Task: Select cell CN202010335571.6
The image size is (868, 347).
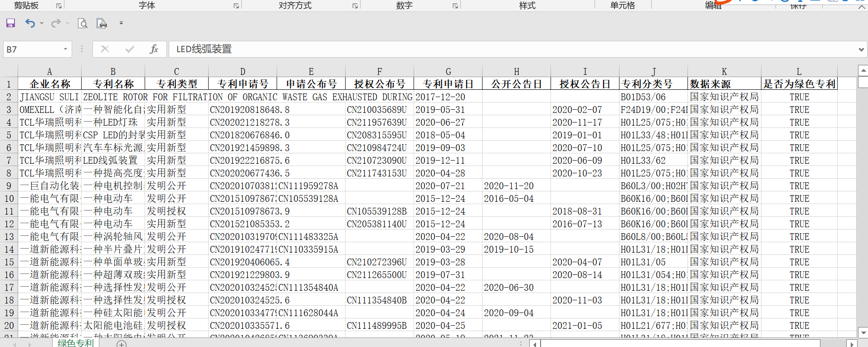Action: (x=243, y=325)
